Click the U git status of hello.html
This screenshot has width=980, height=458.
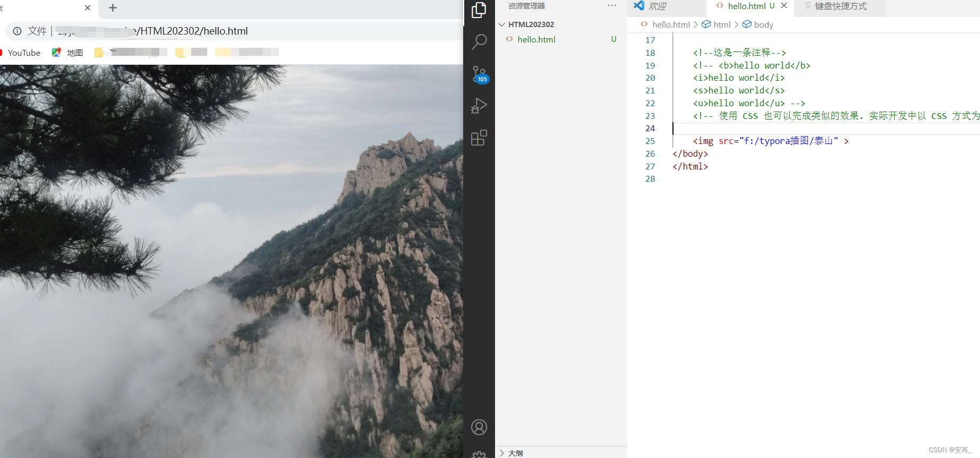[x=613, y=39]
